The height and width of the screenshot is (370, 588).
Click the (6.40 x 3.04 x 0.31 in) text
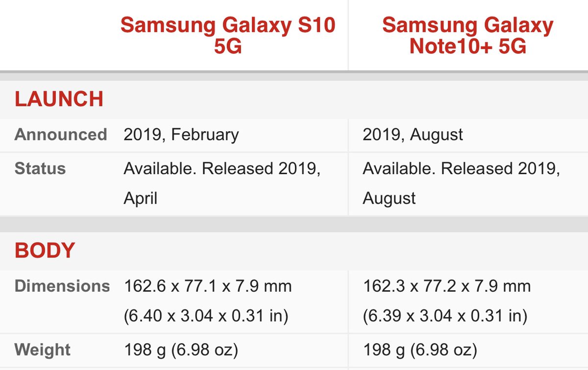tap(206, 316)
